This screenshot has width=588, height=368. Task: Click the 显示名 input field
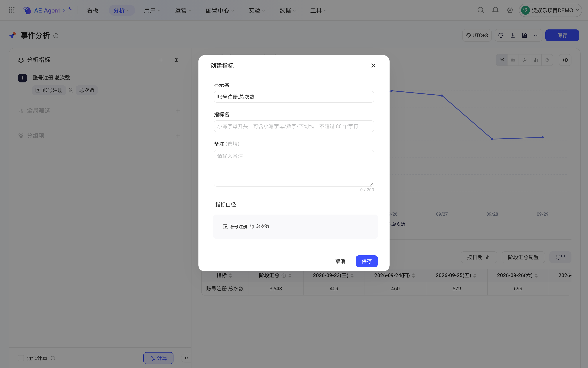(294, 97)
